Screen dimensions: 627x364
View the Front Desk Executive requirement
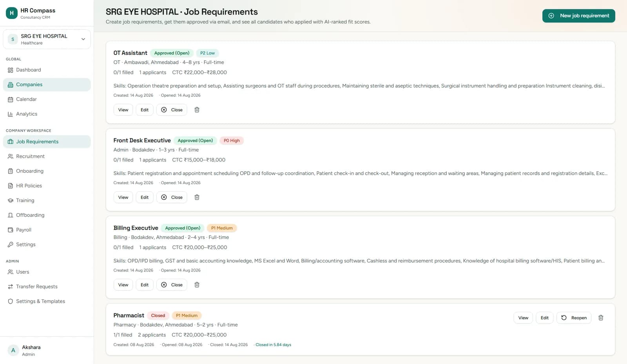[123, 197]
